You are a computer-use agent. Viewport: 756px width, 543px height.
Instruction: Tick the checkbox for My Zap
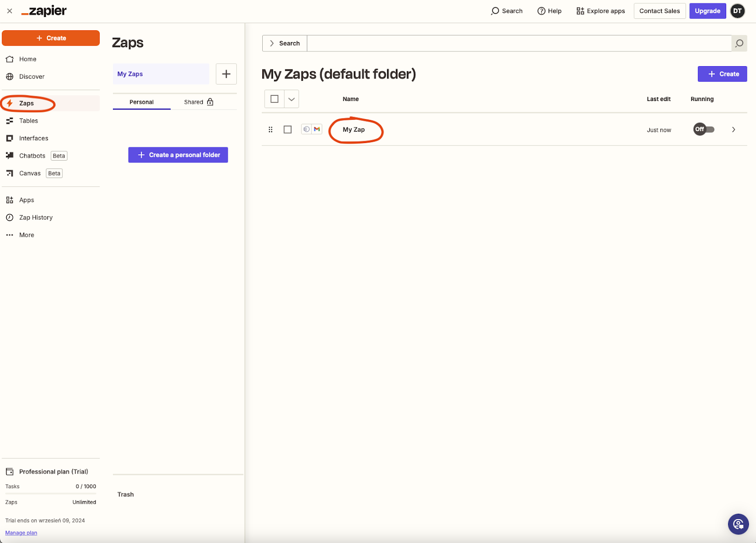coord(288,129)
